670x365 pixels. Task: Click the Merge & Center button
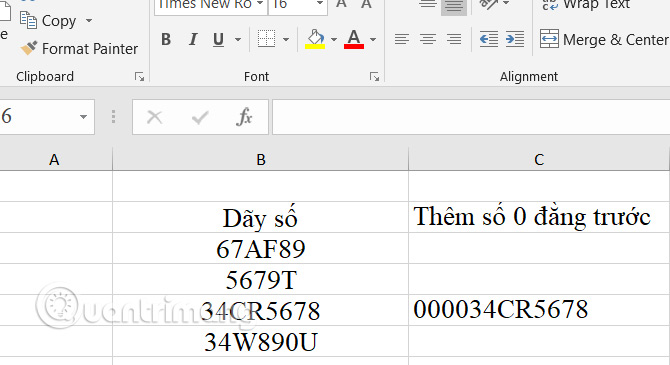tap(604, 39)
